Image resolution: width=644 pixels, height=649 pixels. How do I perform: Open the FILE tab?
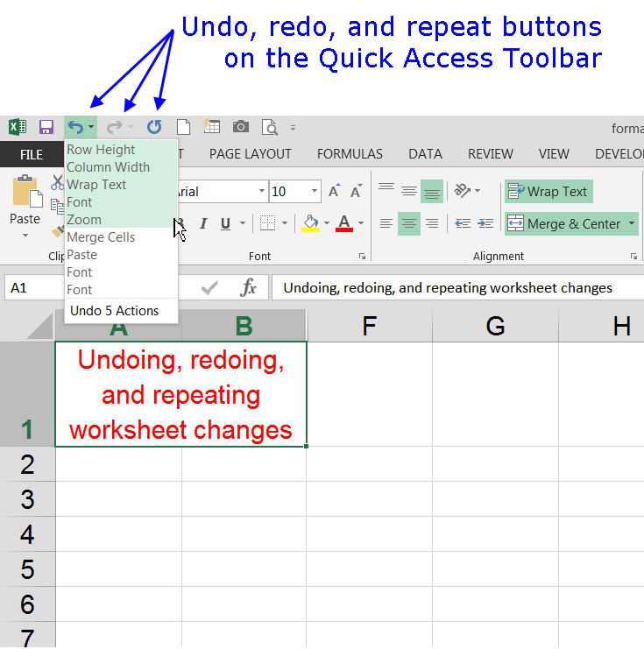[x=32, y=154]
